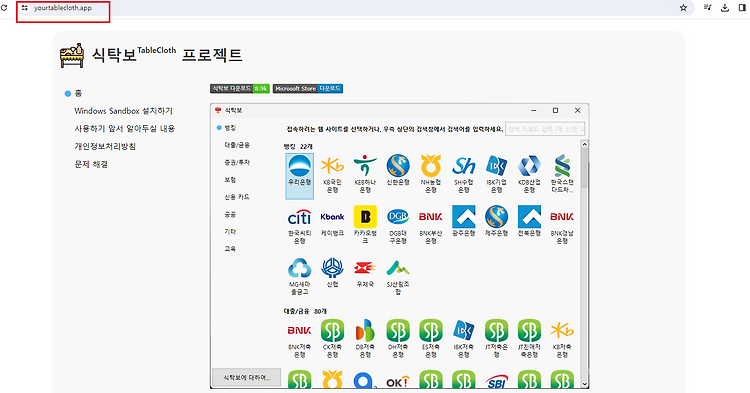This screenshot has width=750, height=393.
Task: Click the 식탁보에 대하여... button
Action: 247,378
